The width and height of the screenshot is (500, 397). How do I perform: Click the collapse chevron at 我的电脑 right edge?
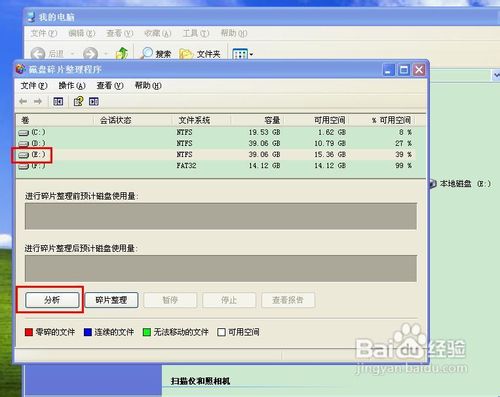tap(496, 75)
